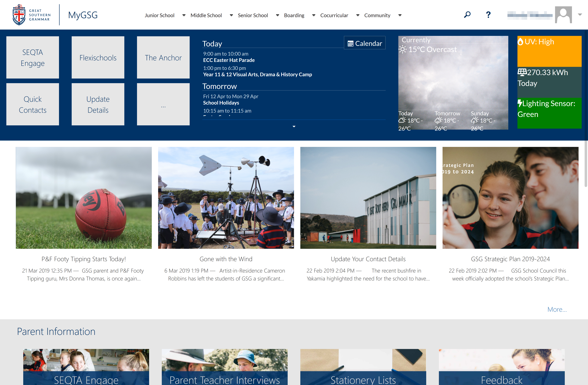The width and height of the screenshot is (588, 385).
Task: Open the Community menu
Action: [377, 15]
